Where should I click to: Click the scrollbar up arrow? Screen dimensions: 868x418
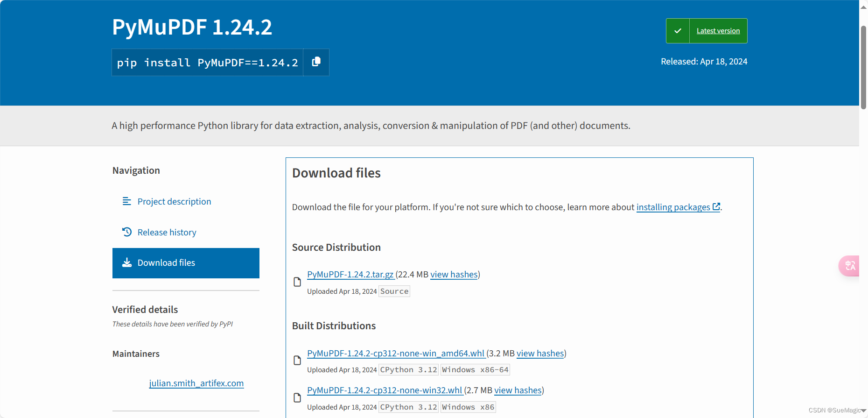pos(863,7)
